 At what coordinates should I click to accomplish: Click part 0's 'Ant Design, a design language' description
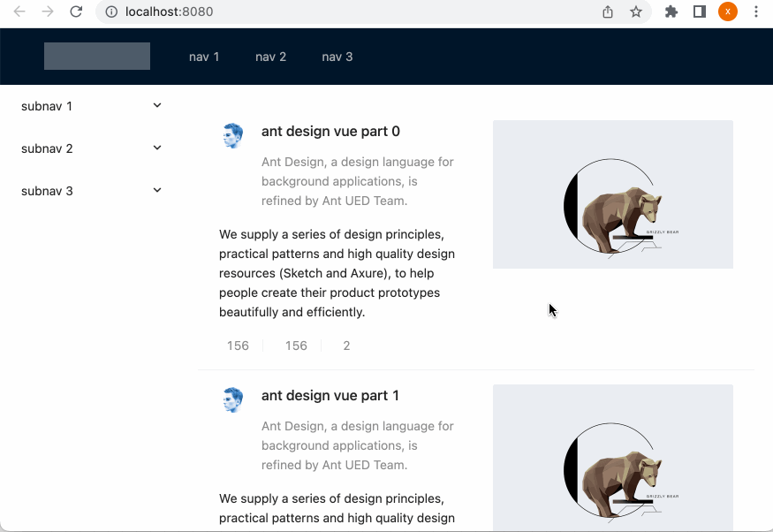(358, 181)
